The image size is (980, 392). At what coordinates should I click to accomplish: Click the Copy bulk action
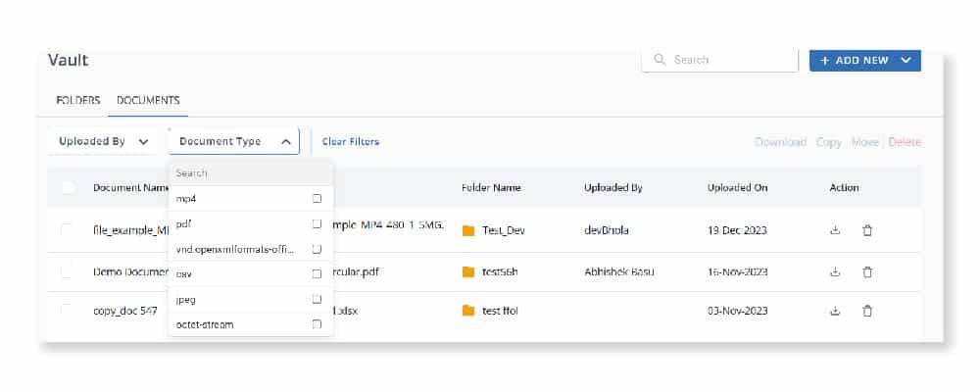pyautogui.click(x=829, y=142)
